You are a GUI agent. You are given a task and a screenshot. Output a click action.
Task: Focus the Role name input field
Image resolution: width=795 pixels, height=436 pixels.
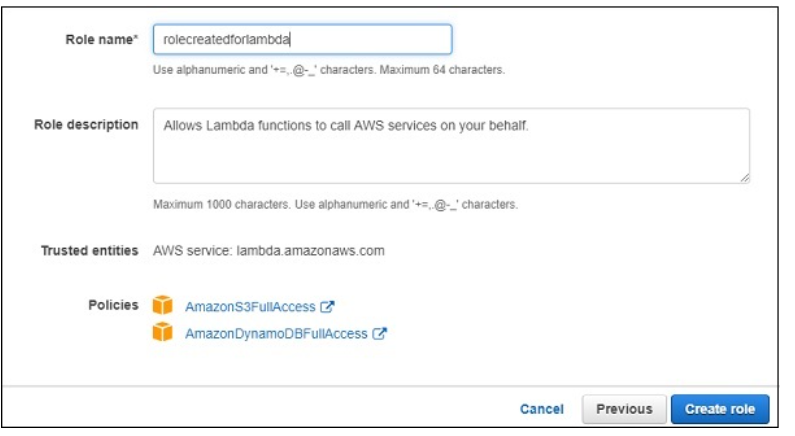point(301,39)
